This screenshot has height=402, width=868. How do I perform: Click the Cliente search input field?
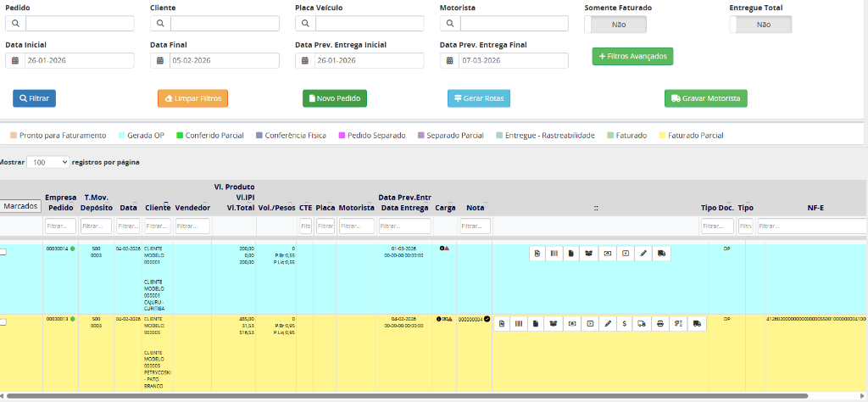click(x=224, y=23)
